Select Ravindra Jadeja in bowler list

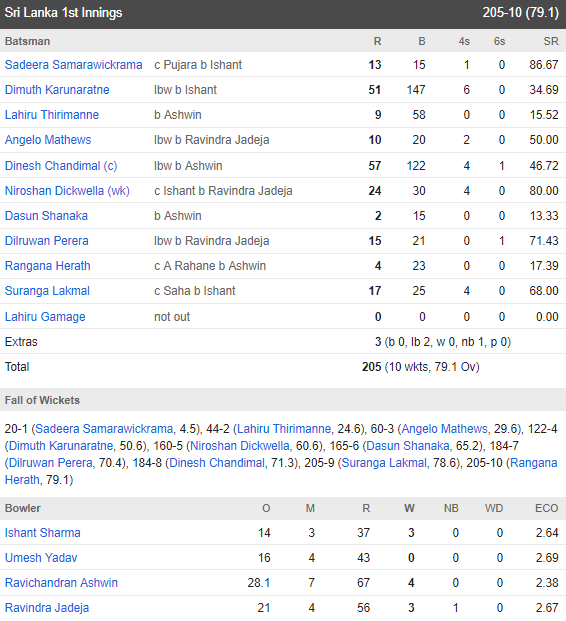[47, 608]
